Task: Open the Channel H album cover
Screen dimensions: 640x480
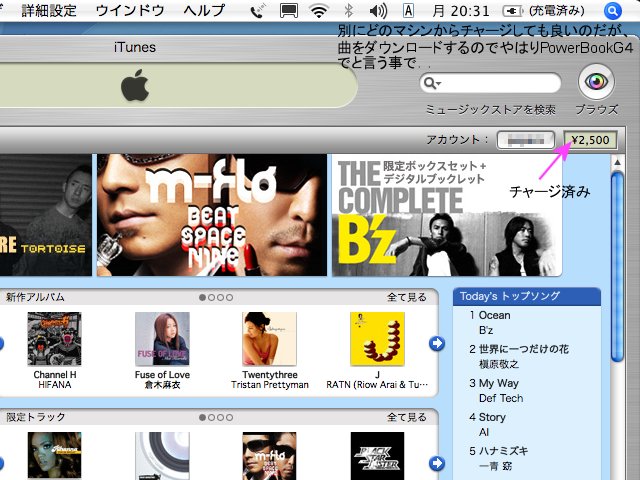Action: [x=54, y=339]
